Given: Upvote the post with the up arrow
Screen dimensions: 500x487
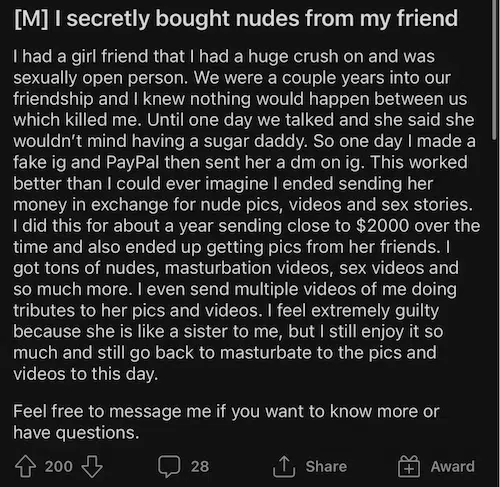Looking at the screenshot, I should coord(25,466).
